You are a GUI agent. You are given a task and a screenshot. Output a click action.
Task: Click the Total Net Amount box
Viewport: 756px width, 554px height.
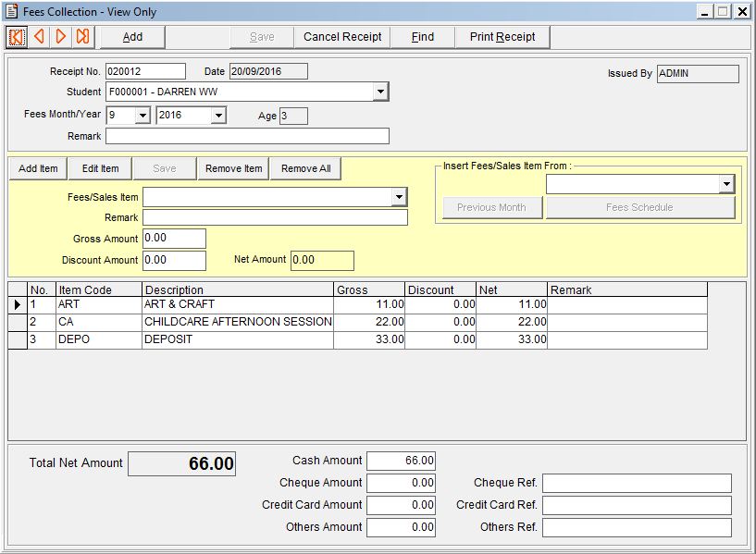[x=181, y=463]
